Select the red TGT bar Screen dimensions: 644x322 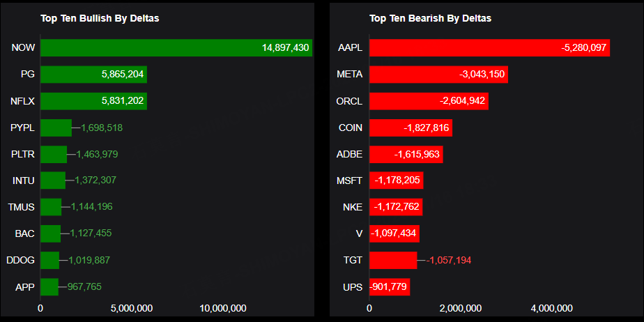(x=393, y=260)
